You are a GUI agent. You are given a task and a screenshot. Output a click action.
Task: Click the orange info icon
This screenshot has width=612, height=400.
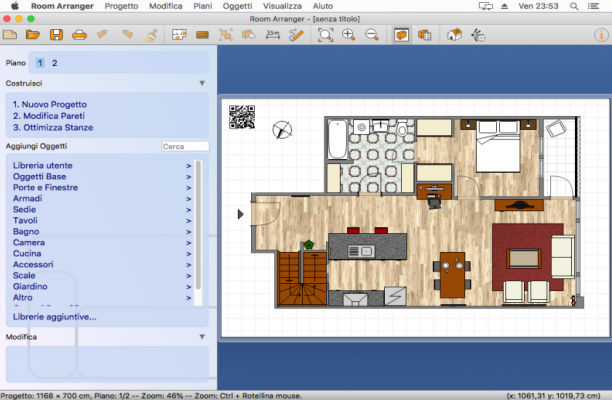point(601,35)
